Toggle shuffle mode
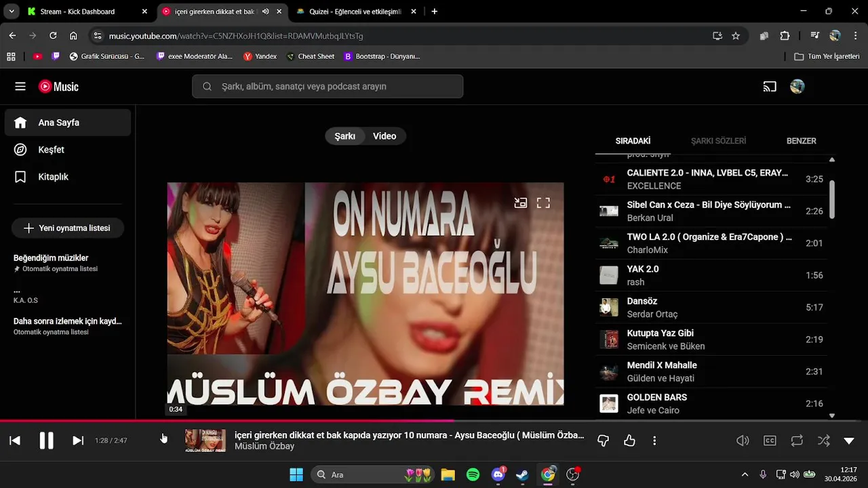The image size is (868, 488). point(823,441)
